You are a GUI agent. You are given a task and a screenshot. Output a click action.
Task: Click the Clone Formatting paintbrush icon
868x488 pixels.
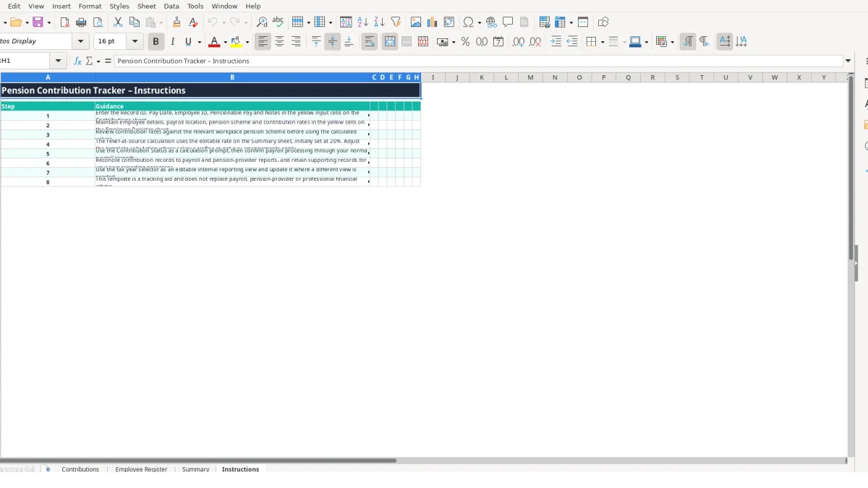pyautogui.click(x=176, y=22)
